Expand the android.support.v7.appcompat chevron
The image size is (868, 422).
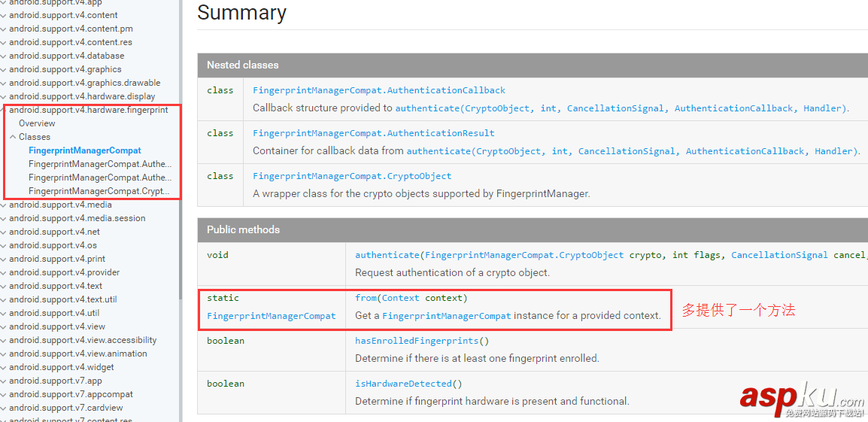click(3, 394)
